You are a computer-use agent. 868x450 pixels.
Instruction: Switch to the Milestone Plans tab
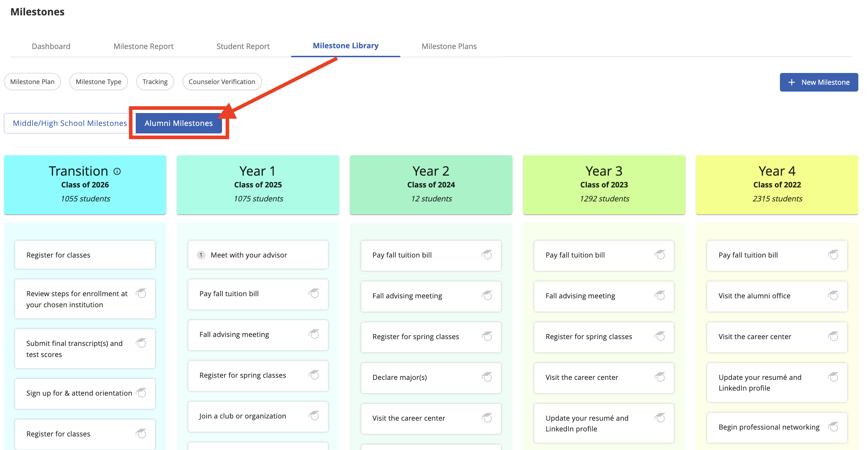449,46
